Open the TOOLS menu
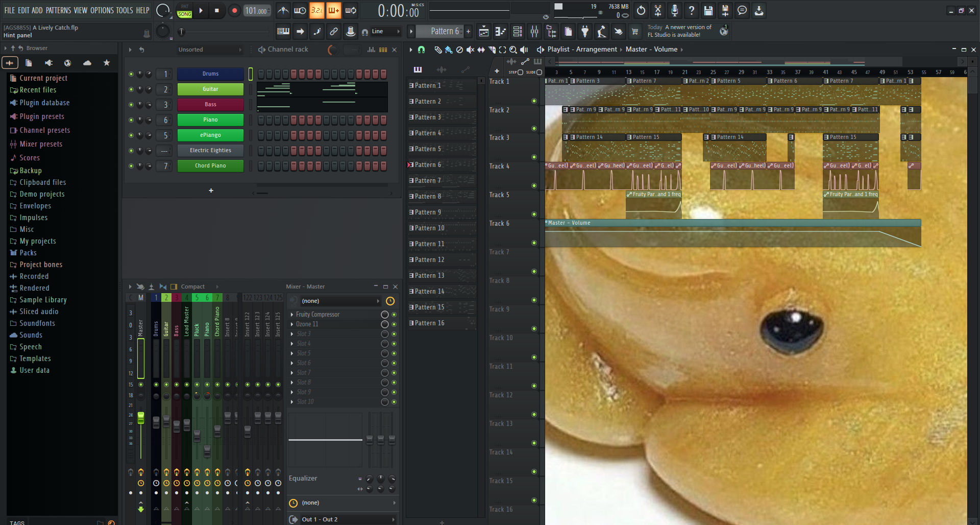 click(x=124, y=10)
